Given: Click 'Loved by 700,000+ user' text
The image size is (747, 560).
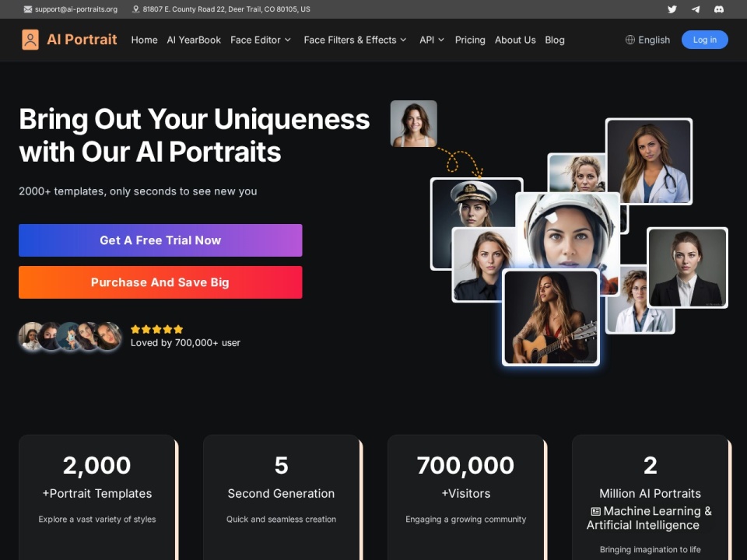Looking at the screenshot, I should click(185, 343).
